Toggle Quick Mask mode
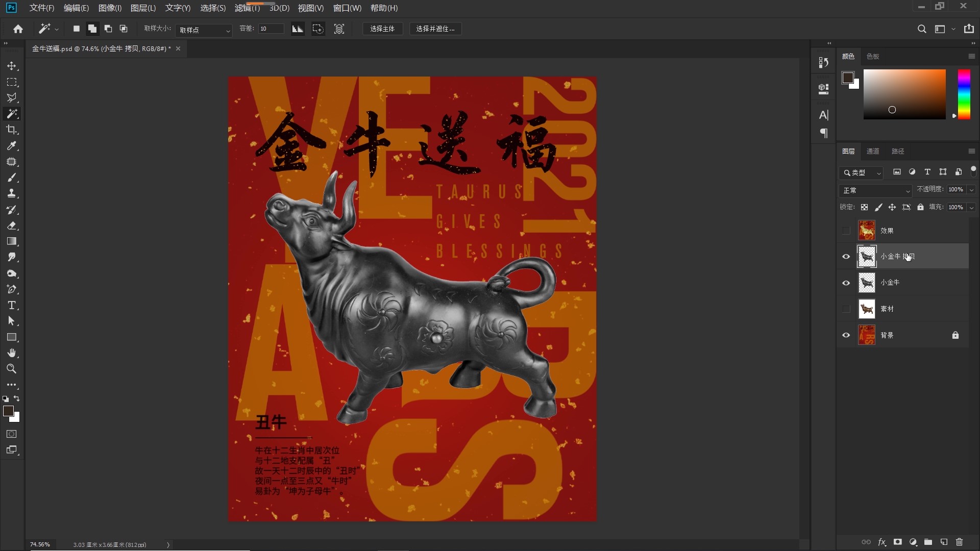Screen dimensions: 980x551 (x=12, y=434)
